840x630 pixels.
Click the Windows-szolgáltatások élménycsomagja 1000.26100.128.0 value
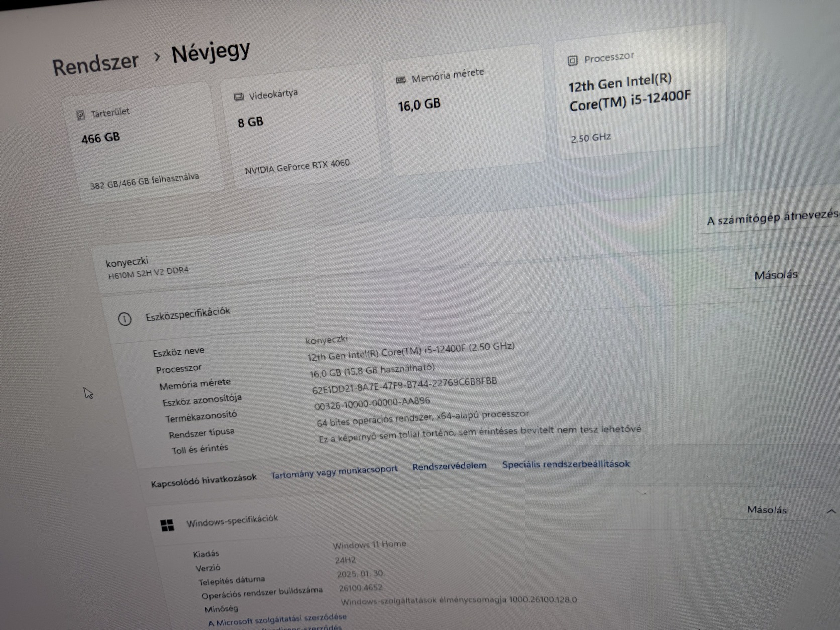click(x=459, y=600)
